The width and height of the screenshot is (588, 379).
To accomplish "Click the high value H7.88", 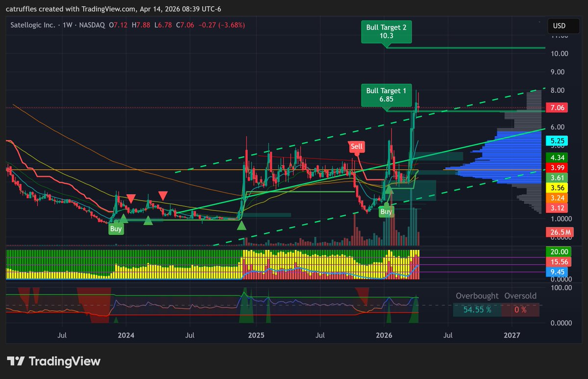I will click(141, 25).
